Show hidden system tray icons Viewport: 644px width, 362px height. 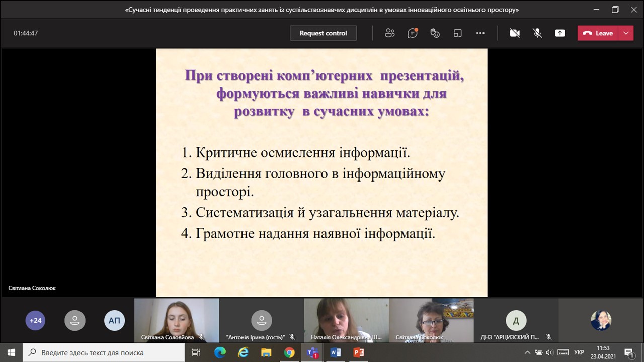[527, 352]
